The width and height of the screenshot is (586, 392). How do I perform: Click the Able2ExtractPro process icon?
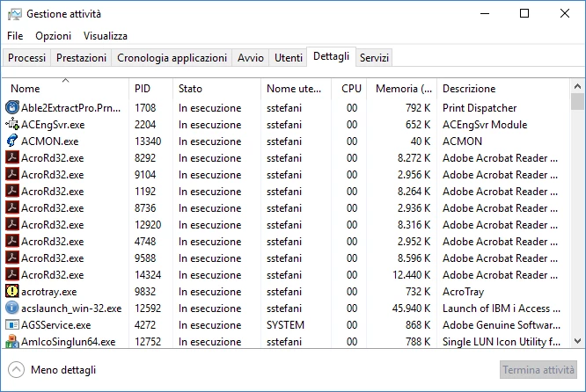click(x=12, y=107)
